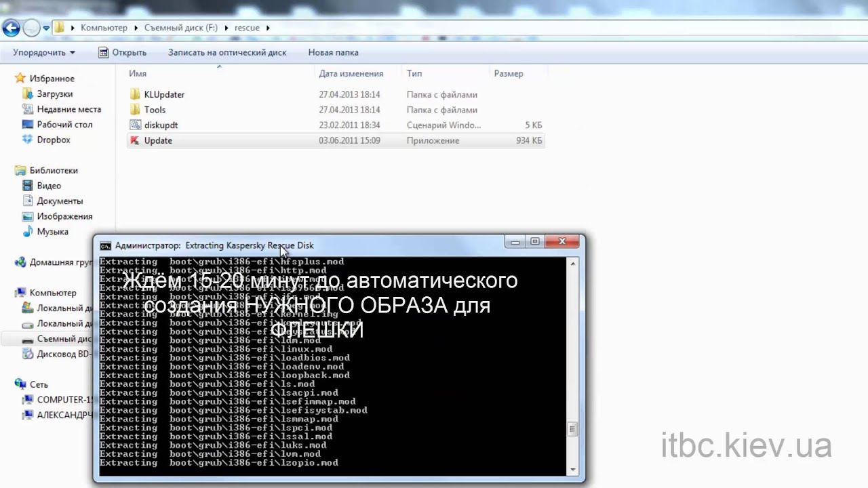The width and height of the screenshot is (868, 488).
Task: Click the KLUpdater file name
Action: (164, 94)
